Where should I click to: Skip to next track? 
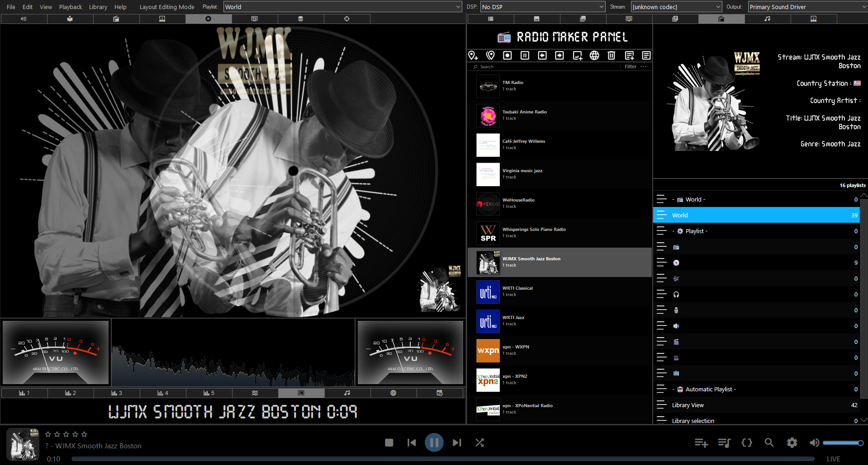point(457,443)
